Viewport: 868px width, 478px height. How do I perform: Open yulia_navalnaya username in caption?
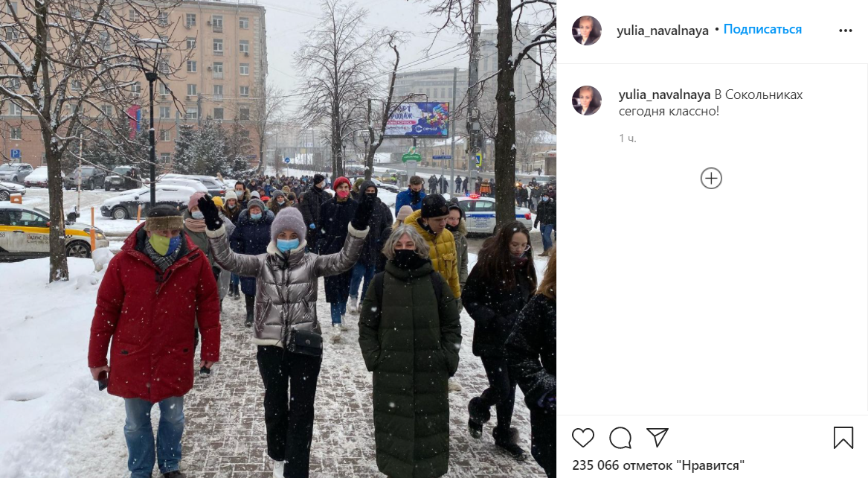(664, 95)
